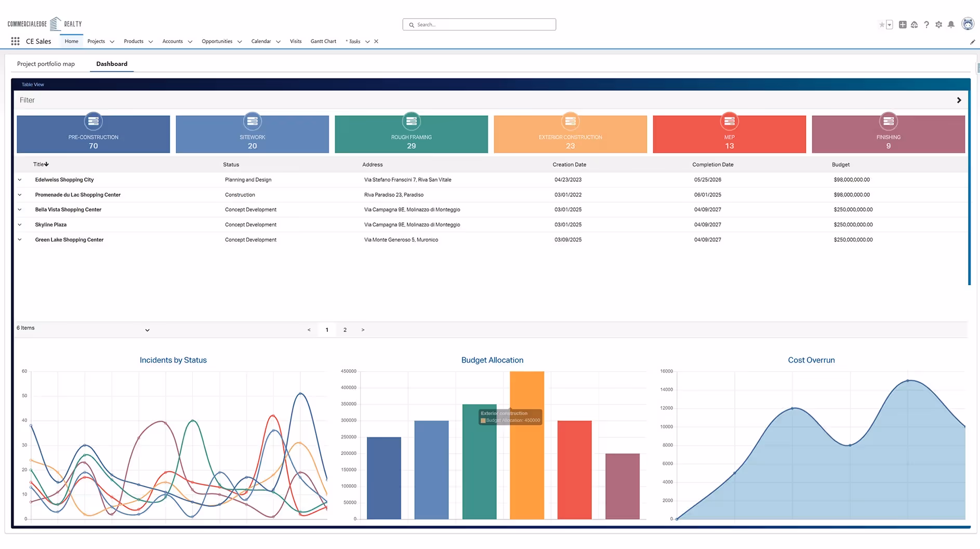
Task: Expand the Opportunities menu chevron
Action: tap(240, 42)
